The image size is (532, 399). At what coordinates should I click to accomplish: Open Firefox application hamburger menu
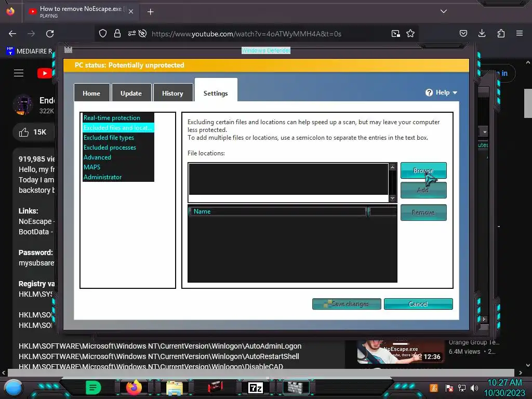pyautogui.click(x=520, y=33)
